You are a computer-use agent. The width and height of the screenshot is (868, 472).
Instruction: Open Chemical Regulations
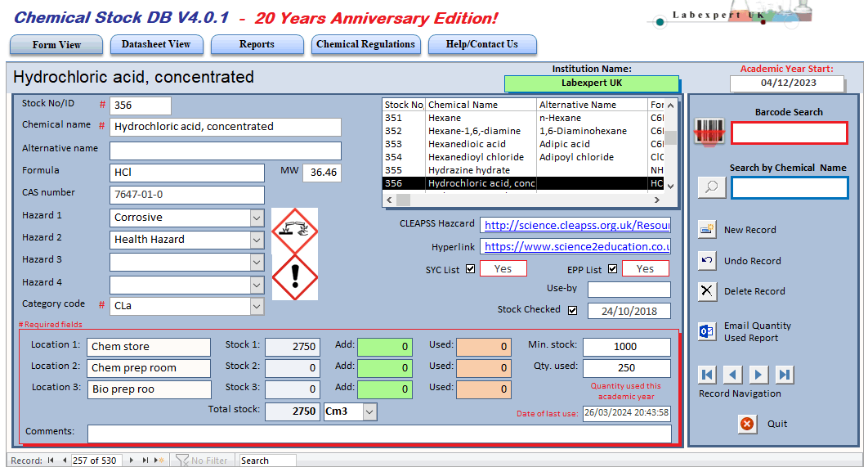[x=365, y=44]
